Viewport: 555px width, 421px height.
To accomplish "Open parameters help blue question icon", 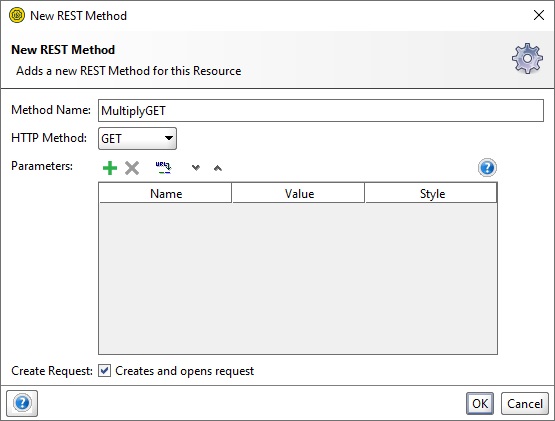I will click(x=487, y=167).
